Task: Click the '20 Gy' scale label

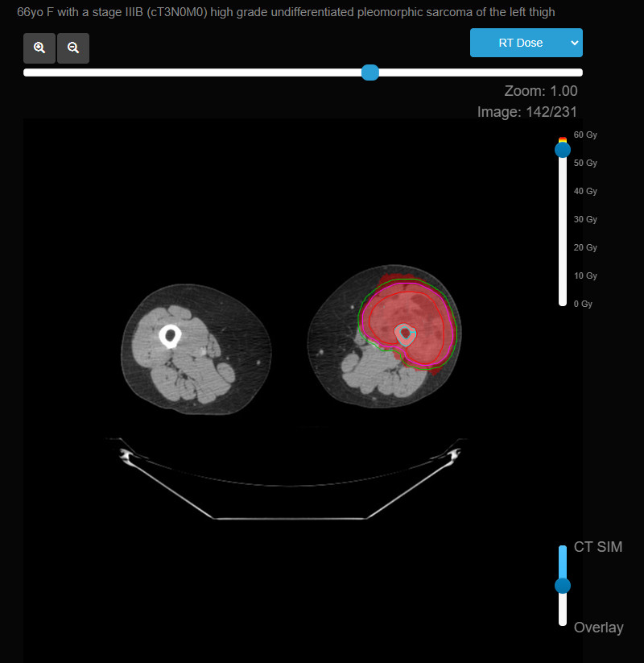Action: click(x=585, y=248)
